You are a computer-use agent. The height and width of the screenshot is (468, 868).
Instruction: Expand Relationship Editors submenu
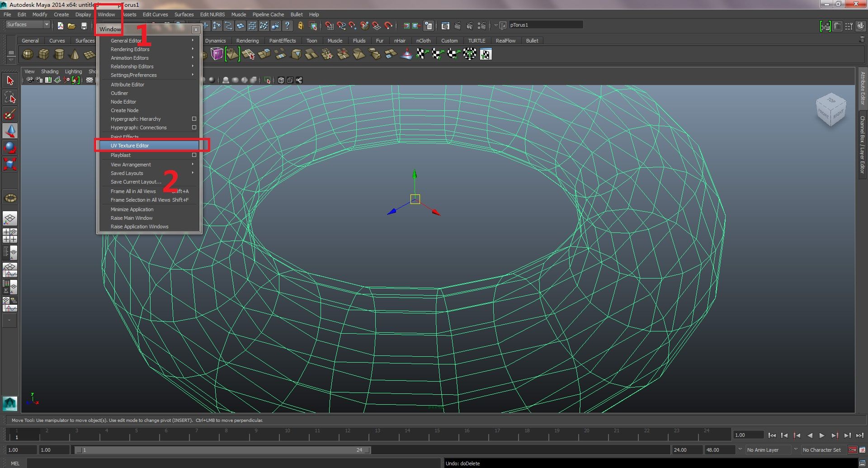[150, 66]
